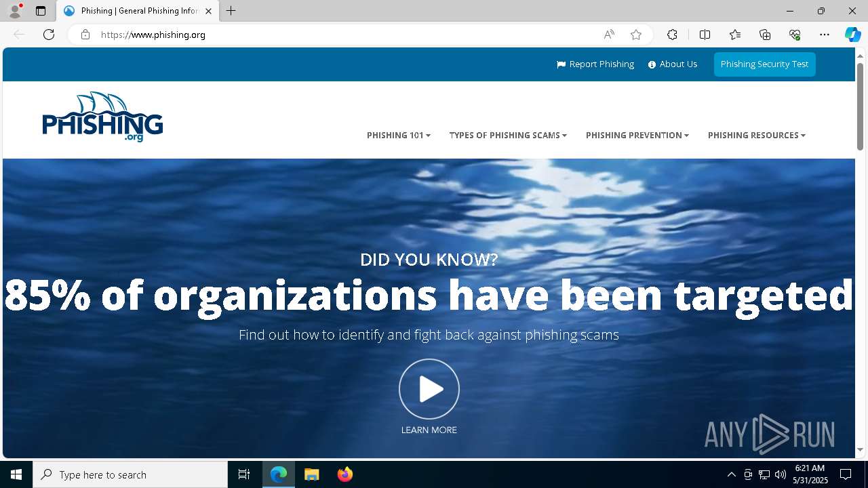Image resolution: width=868 pixels, height=488 pixels.
Task: Open Windows Start menu
Action: pyautogui.click(x=16, y=474)
